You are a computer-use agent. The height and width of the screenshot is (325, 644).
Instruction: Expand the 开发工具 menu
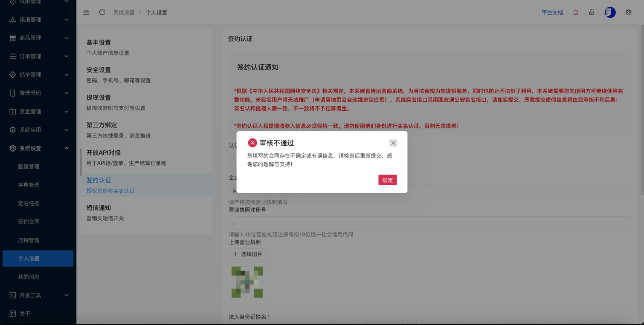[x=38, y=295]
